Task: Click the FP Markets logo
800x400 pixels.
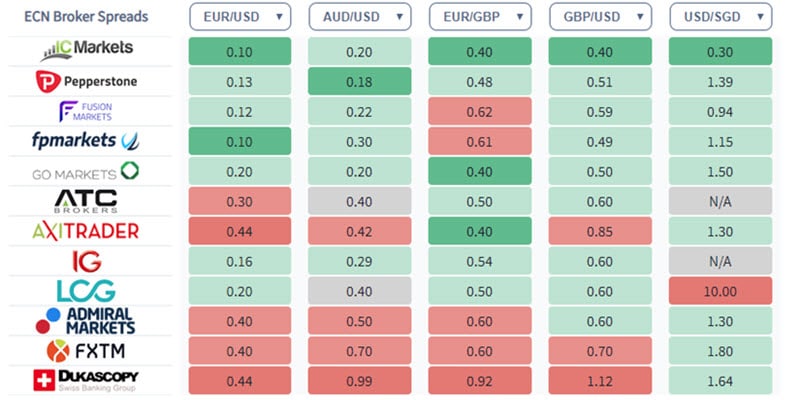Action: pyautogui.click(x=87, y=140)
